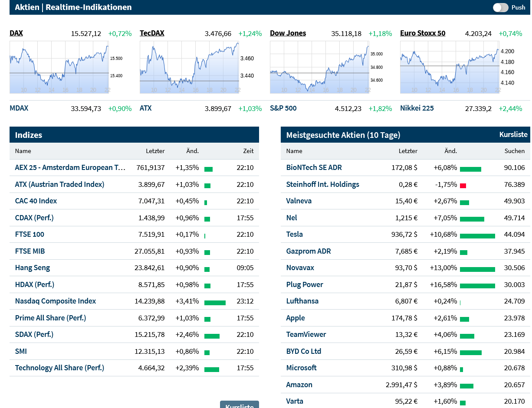The image size is (532, 408).
Task: Click Nikkei 225 change +2,44%
Action: pos(510,108)
